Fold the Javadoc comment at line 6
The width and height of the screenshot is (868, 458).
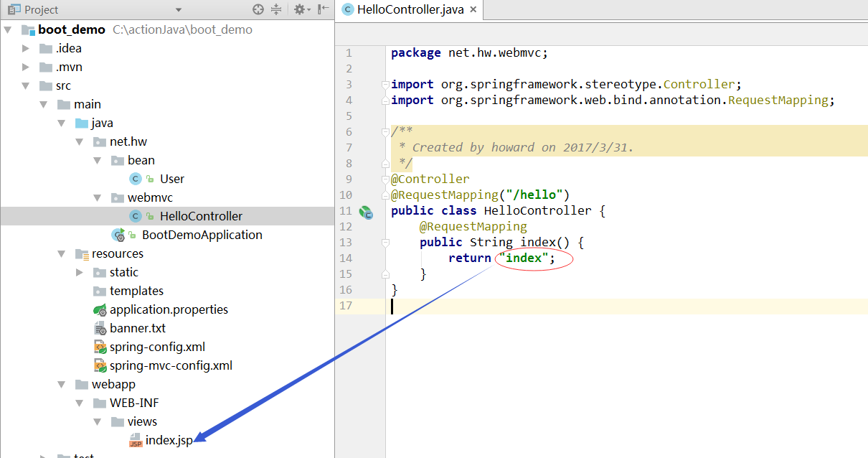[x=386, y=131]
